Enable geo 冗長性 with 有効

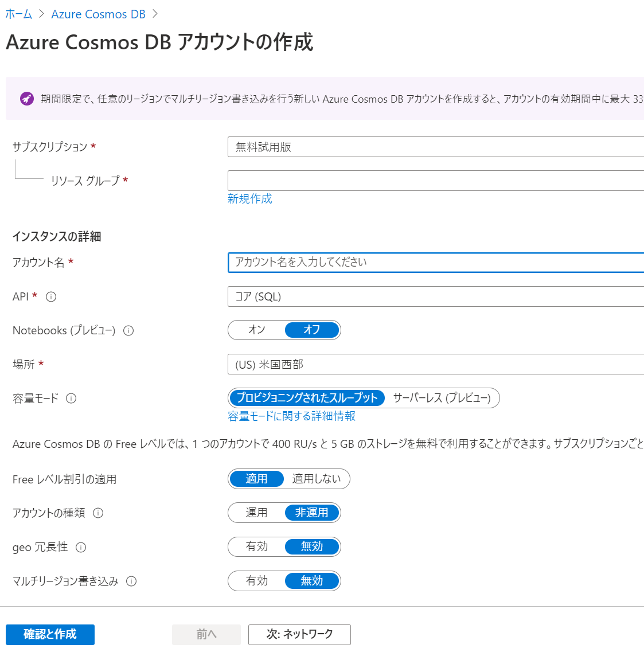pyautogui.click(x=256, y=546)
